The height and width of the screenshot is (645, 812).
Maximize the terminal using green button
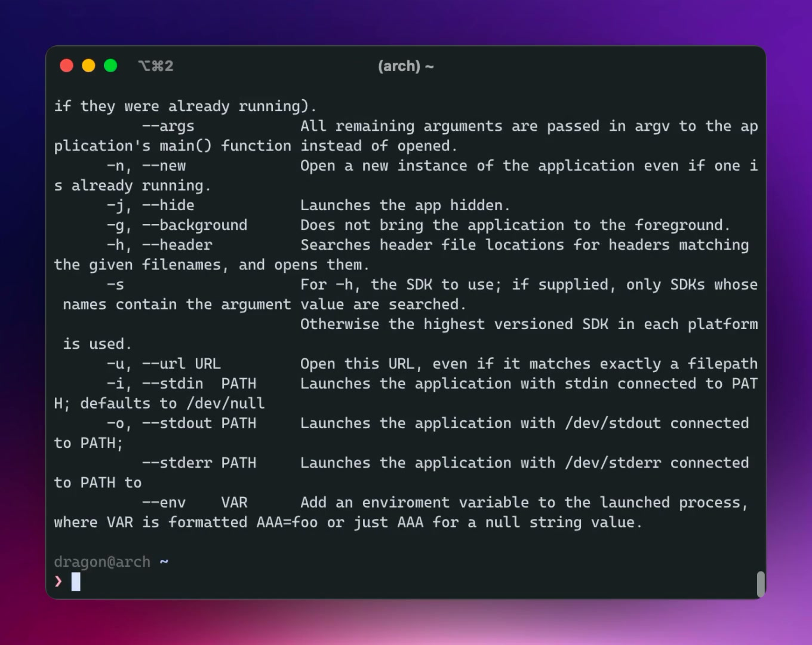click(x=110, y=66)
